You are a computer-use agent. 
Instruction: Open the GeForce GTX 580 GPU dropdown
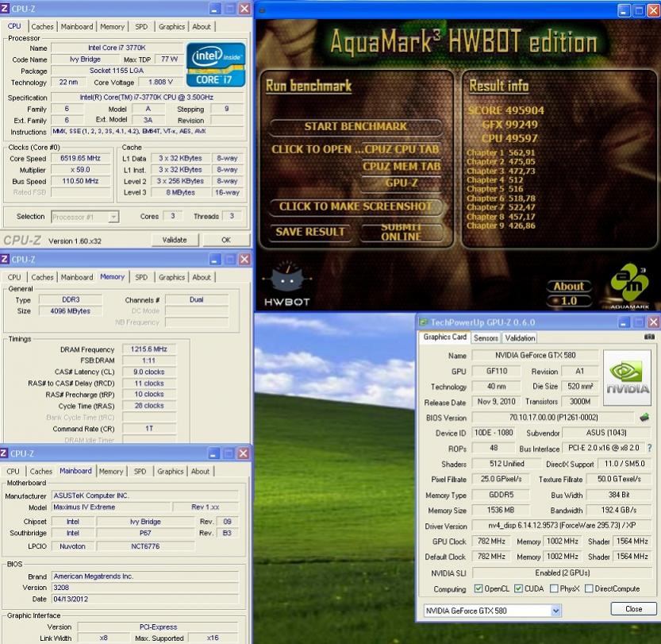[x=555, y=611]
